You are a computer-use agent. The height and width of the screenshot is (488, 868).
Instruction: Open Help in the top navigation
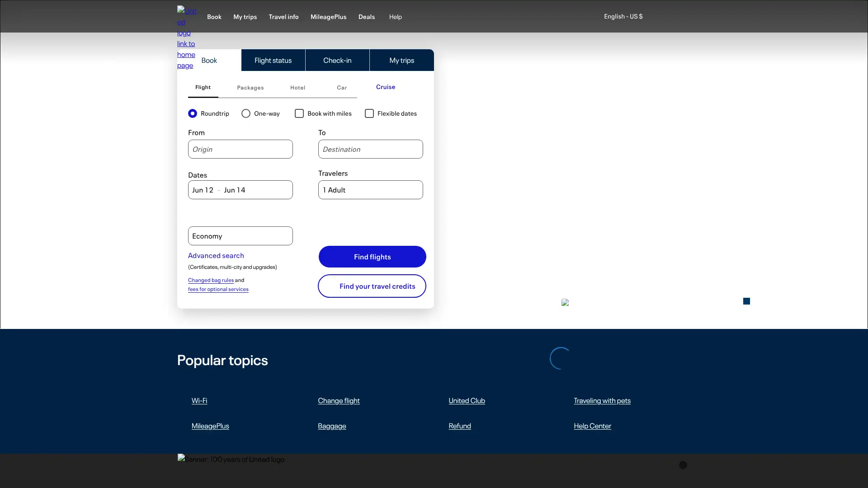click(x=396, y=17)
